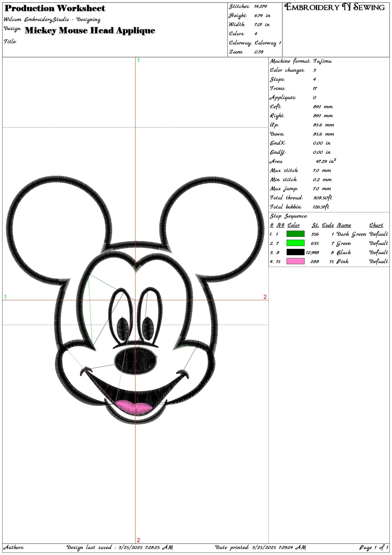This screenshot has height=555, width=392.
Task: Click the 'Color' column header
Action: click(293, 225)
